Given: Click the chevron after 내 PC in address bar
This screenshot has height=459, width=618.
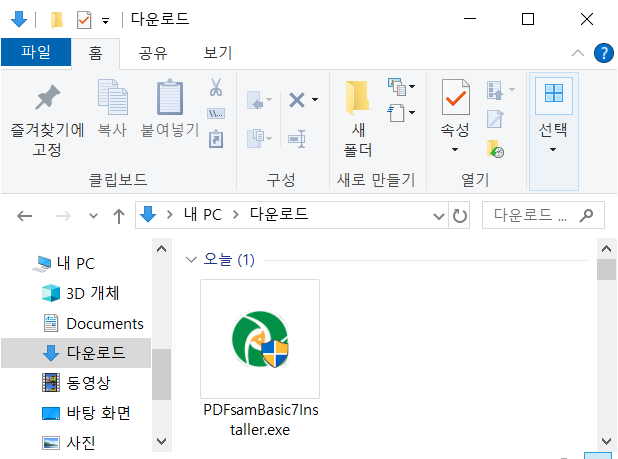Looking at the screenshot, I should click(236, 215).
